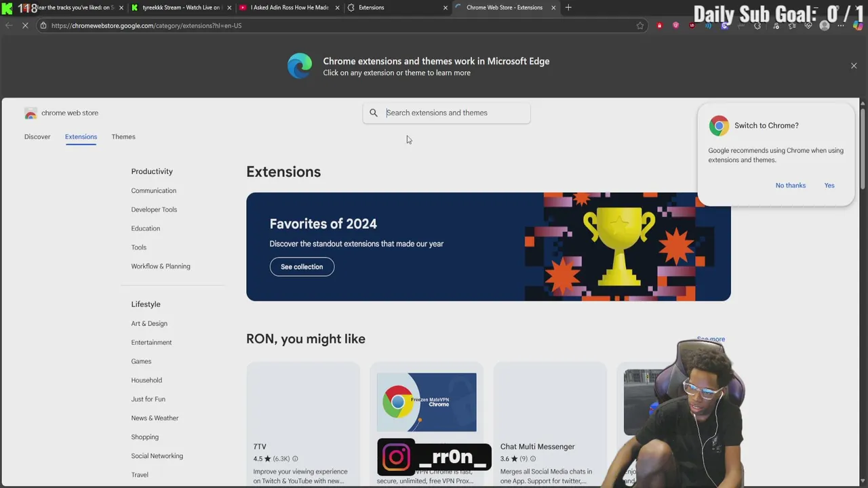Open the See more recommendations link
Screen dimensions: 868x488
pyautogui.click(x=711, y=339)
